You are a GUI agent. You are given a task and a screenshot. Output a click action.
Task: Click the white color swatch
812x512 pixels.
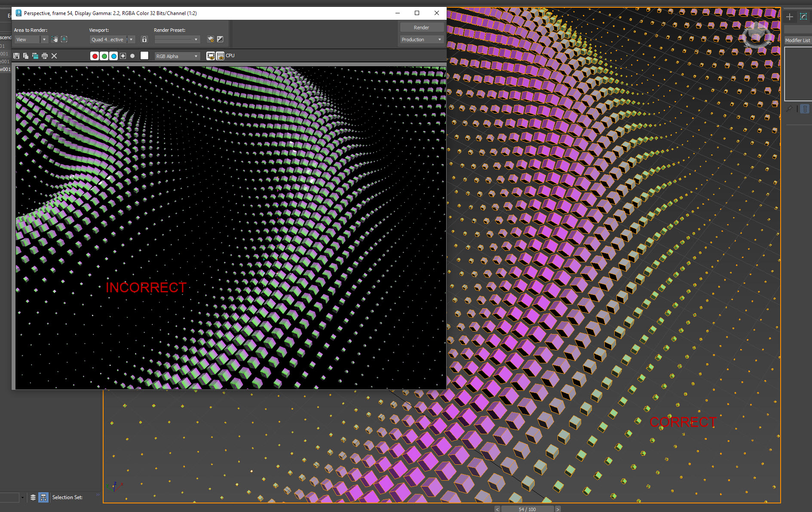click(144, 56)
